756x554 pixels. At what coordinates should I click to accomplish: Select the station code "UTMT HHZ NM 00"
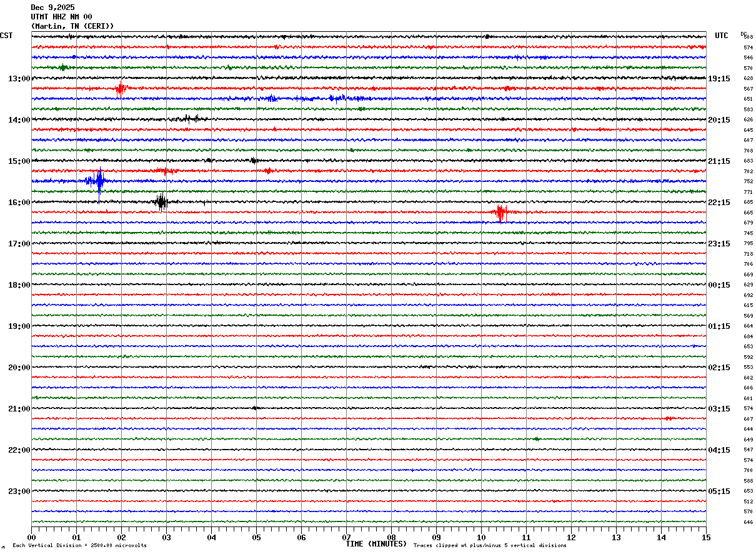tap(61, 17)
